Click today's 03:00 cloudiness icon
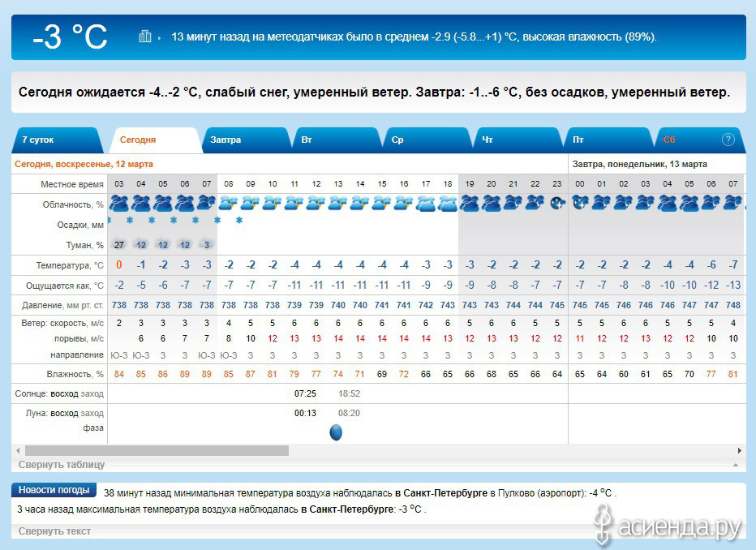The image size is (756, 550). (119, 204)
